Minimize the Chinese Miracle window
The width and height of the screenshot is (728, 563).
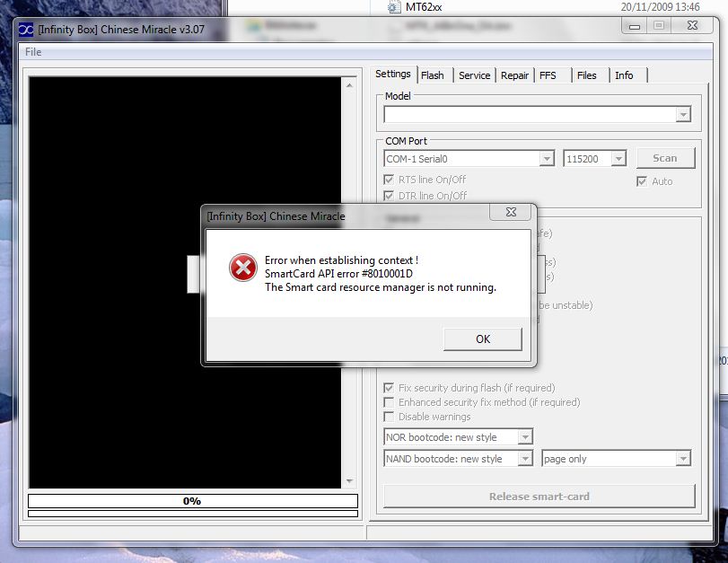[x=635, y=26]
